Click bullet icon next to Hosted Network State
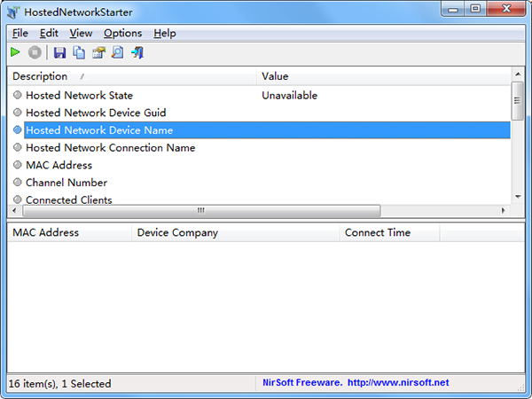 tap(18, 95)
